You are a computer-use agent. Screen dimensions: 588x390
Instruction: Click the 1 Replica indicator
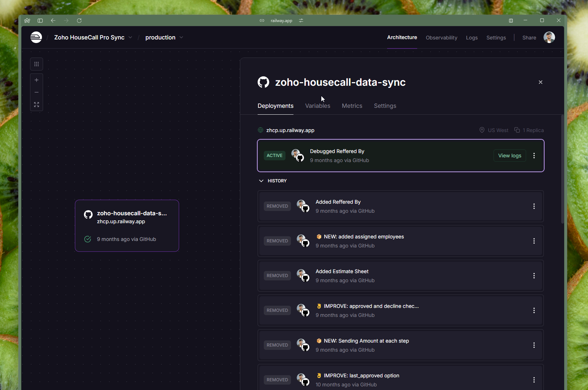529,130
